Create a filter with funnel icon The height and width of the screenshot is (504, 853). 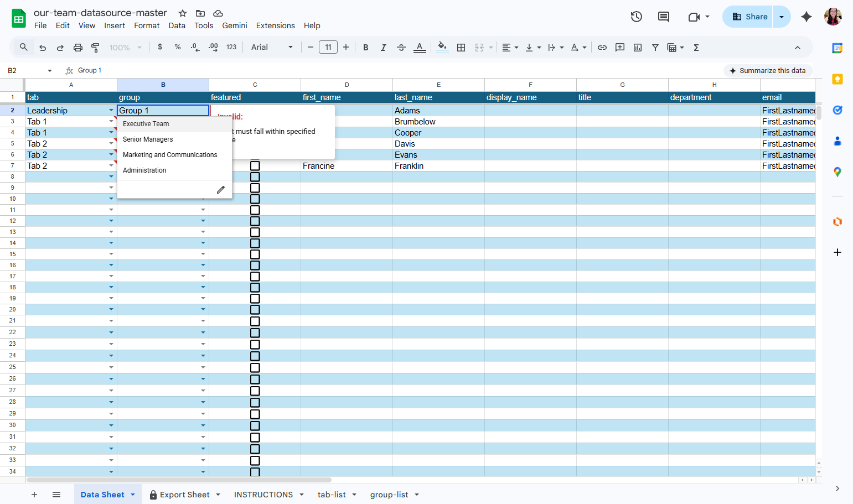pyautogui.click(x=655, y=48)
